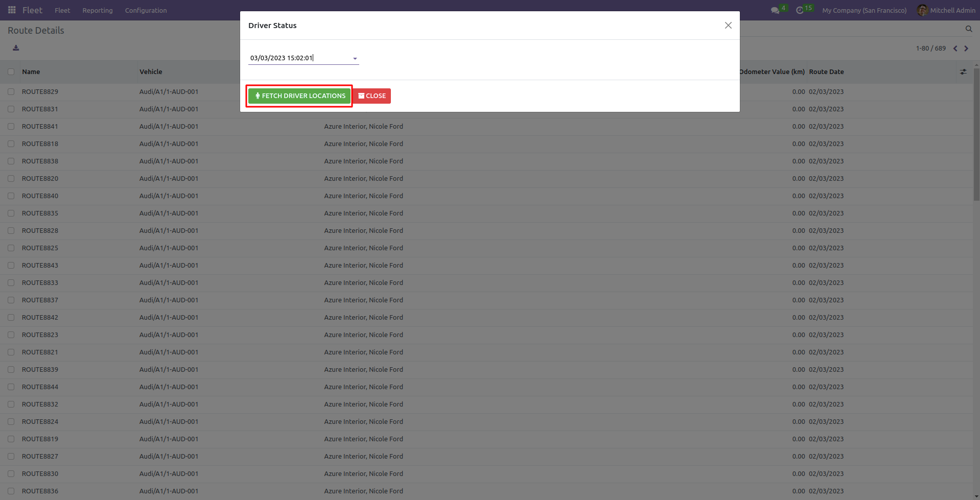
Task: Close the Driver Status dialog with X
Action: [728, 26]
